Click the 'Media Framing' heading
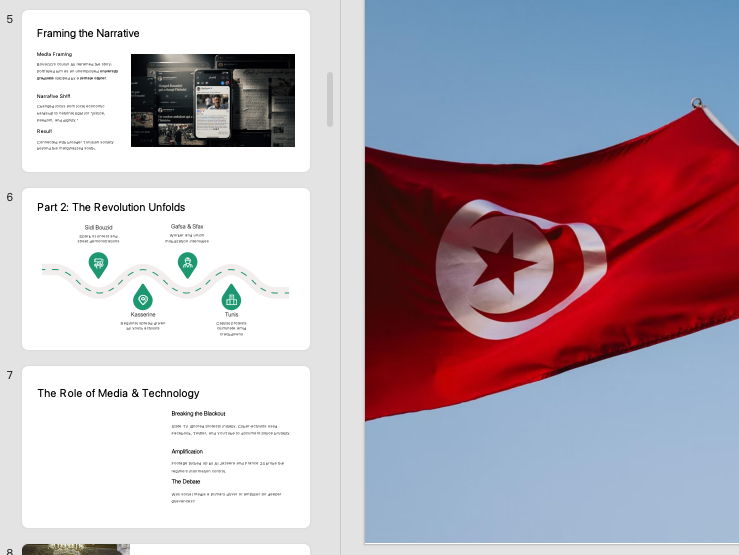The width and height of the screenshot is (739, 555). point(54,54)
